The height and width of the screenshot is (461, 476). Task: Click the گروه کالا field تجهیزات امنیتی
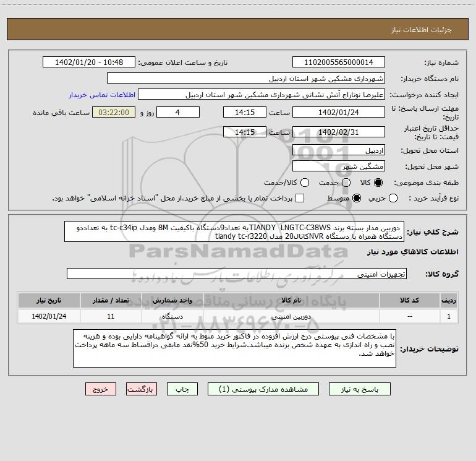pos(237,274)
